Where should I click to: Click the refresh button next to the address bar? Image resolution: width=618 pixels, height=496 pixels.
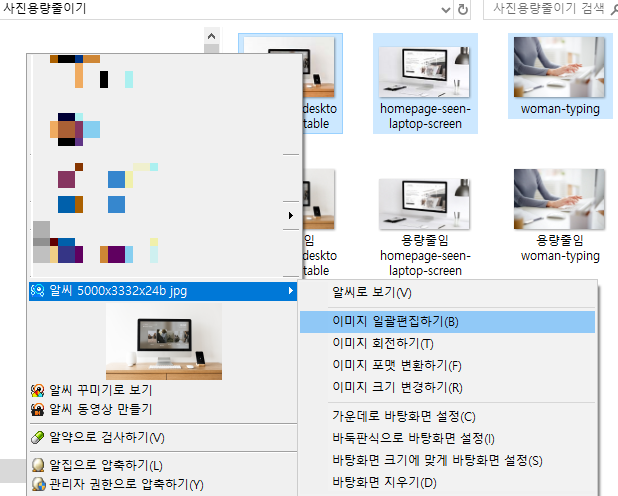pos(463,9)
